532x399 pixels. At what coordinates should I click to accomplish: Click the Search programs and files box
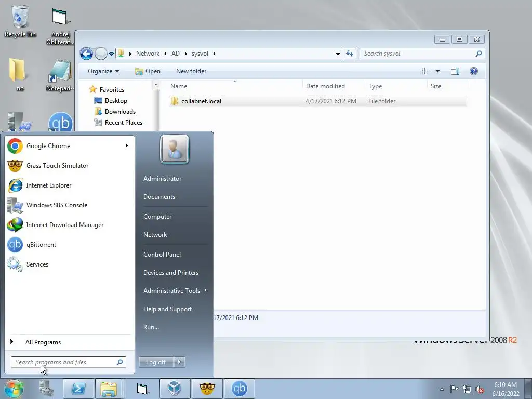point(68,362)
